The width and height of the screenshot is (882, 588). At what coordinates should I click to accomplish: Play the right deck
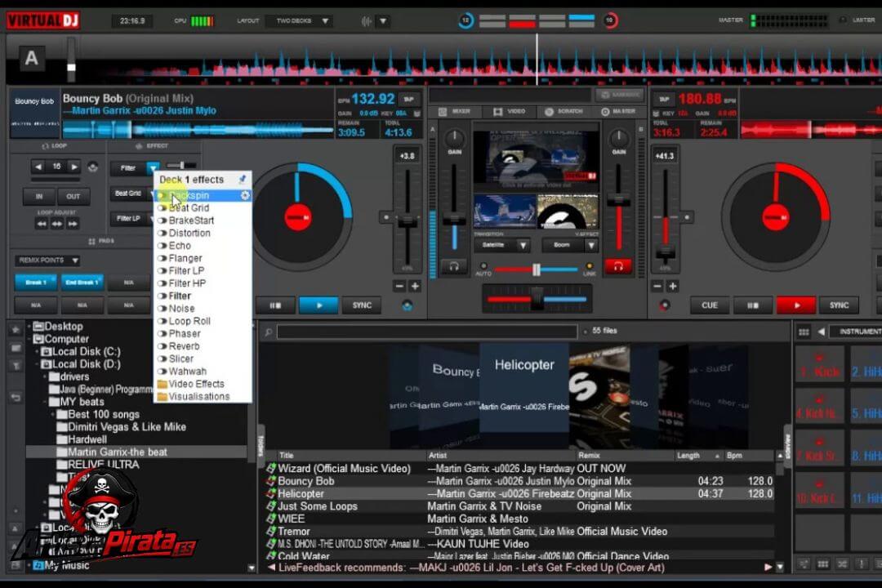click(796, 305)
